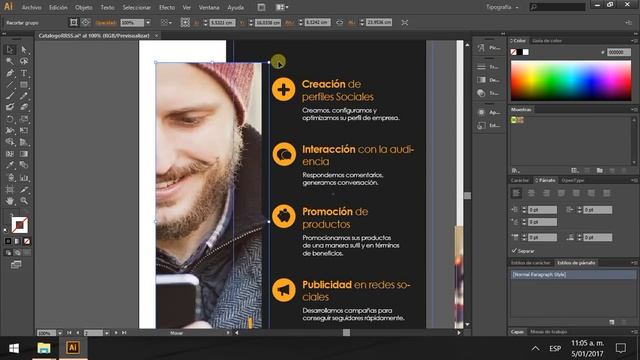Screen dimensions: 640x360
Task: Select the Selection tool (black arrow)
Action: (10, 49)
